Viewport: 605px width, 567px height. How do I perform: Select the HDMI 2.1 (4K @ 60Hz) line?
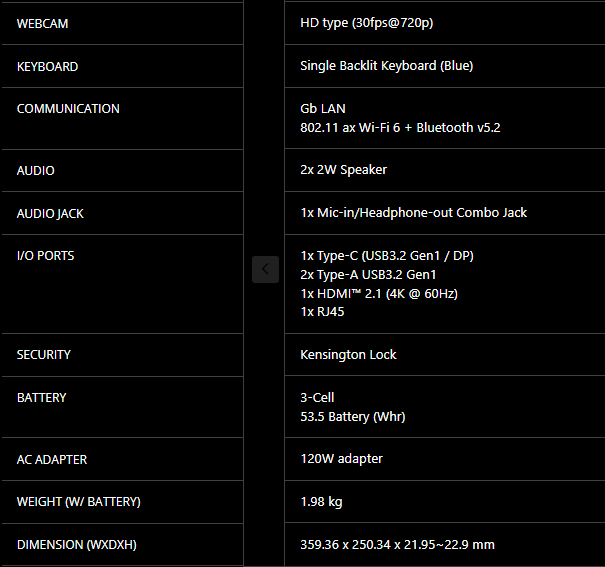[379, 294]
